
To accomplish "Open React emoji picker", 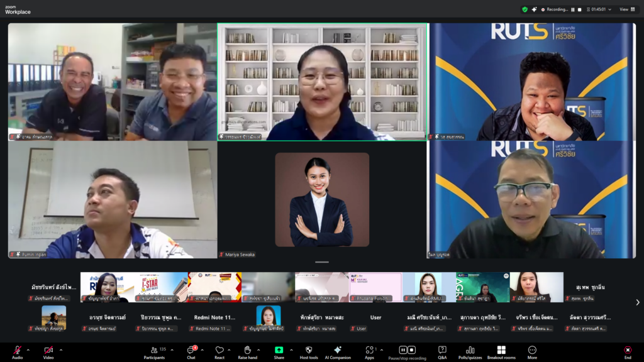I will coord(219,351).
